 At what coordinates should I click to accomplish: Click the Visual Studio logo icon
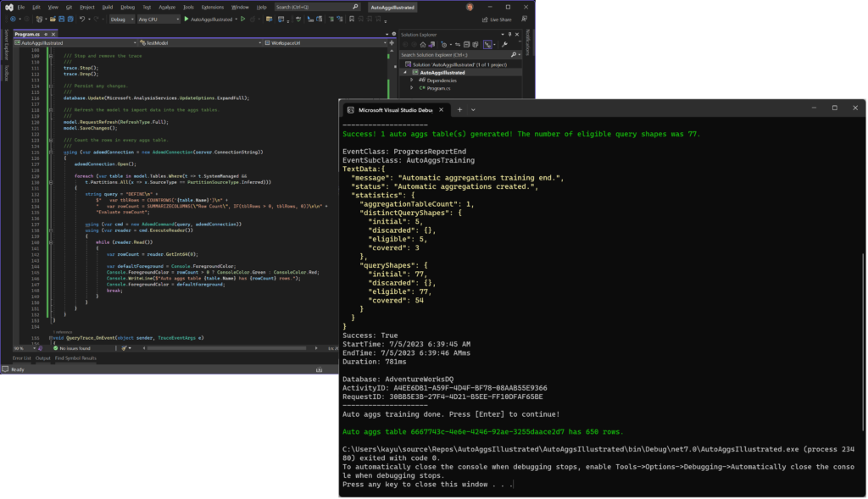pyautogui.click(x=8, y=7)
